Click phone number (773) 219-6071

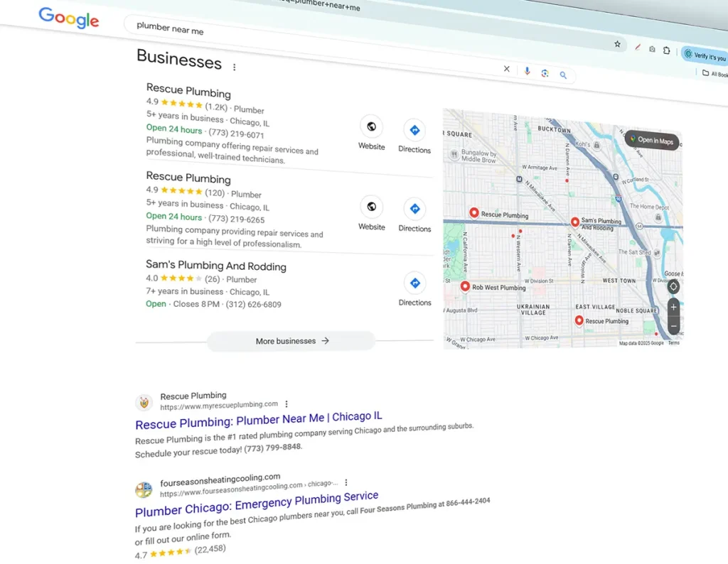pyautogui.click(x=236, y=134)
